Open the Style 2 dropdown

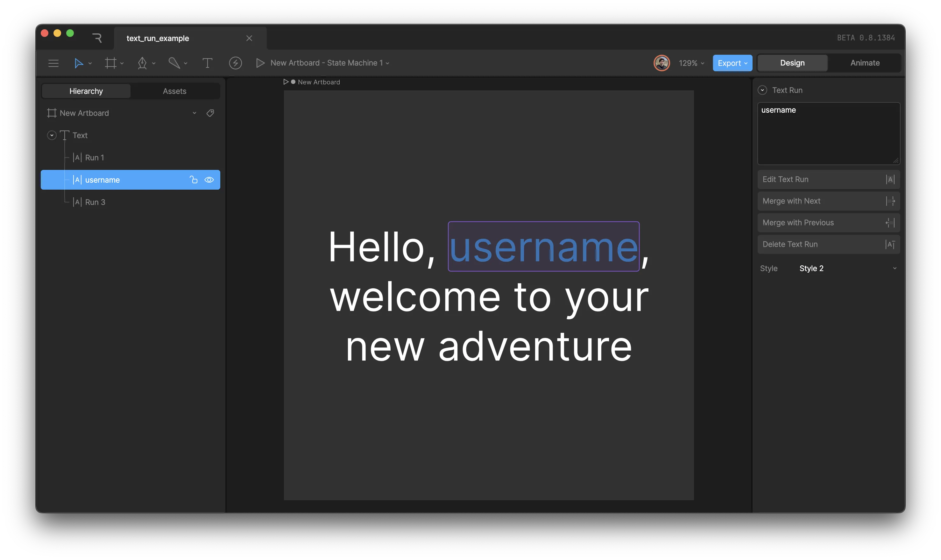click(x=847, y=268)
